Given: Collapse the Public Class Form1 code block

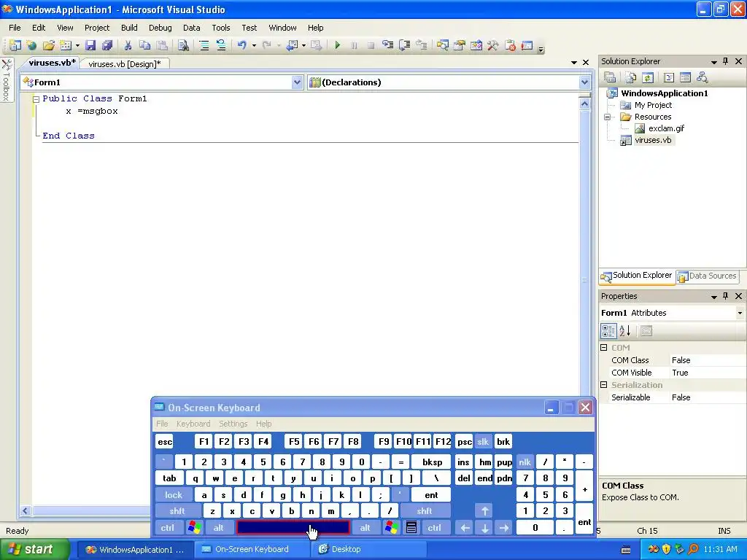Looking at the screenshot, I should click(36, 99).
